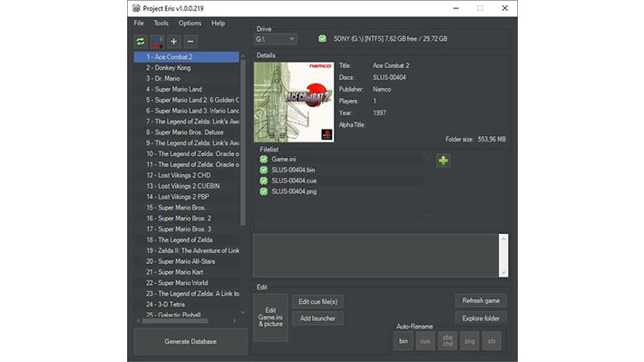Screen dimensions: 644x362
Task: Click the SONY drive free space text
Action: [390, 39]
